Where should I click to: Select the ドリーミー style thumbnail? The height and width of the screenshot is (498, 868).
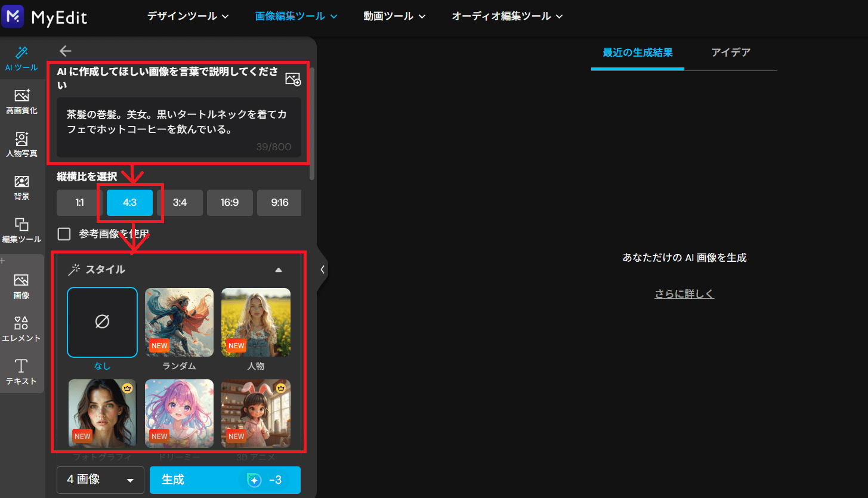coord(179,413)
